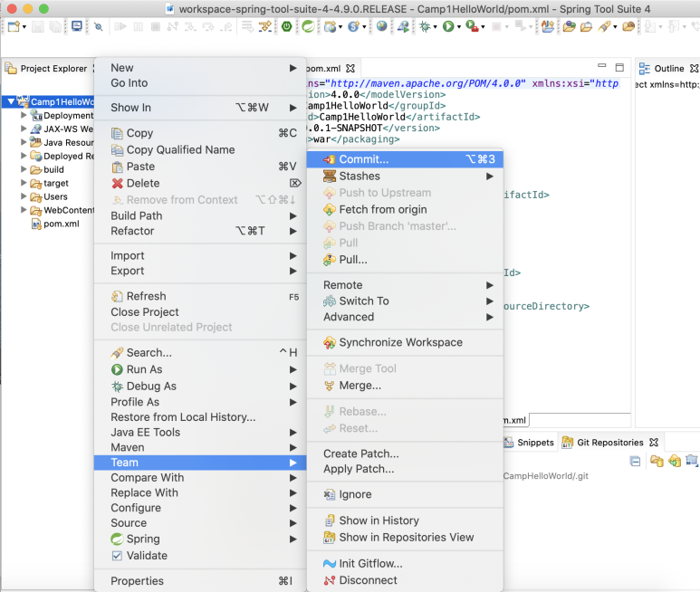Select Merge... from Team submenu
The width and height of the screenshot is (700, 592).
(x=405, y=386)
